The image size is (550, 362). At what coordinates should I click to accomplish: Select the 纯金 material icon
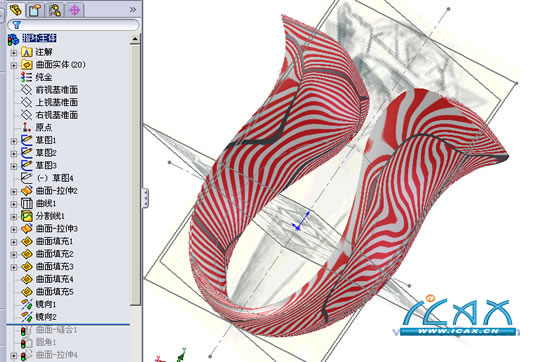click(26, 77)
